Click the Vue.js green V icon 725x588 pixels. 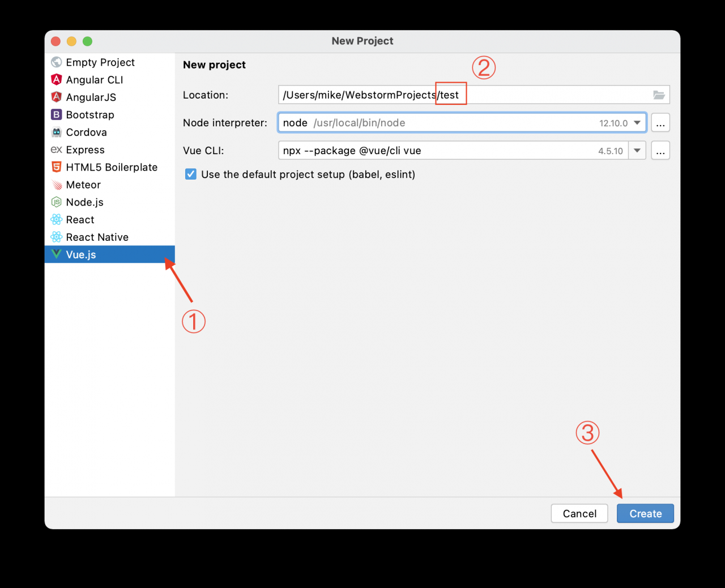56,254
